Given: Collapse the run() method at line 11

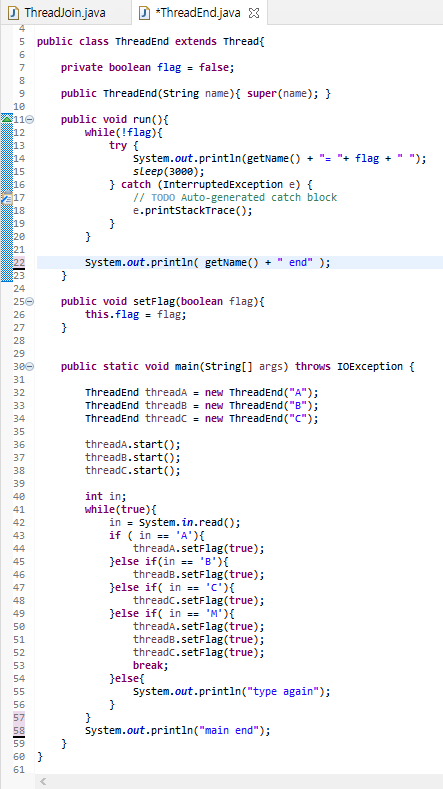Looking at the screenshot, I should coord(30,120).
